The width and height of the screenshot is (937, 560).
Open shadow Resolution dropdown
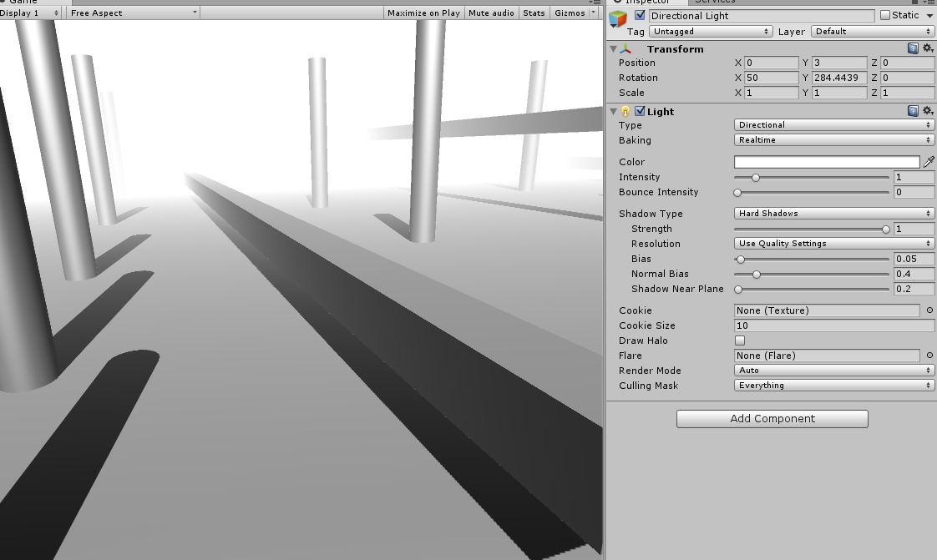point(833,244)
